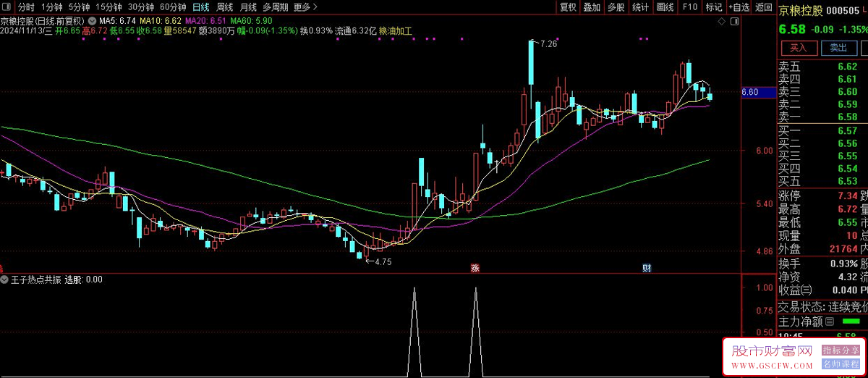Open the main indicator settings arrow
Viewport: 868px width, 378px height.
(91, 21)
